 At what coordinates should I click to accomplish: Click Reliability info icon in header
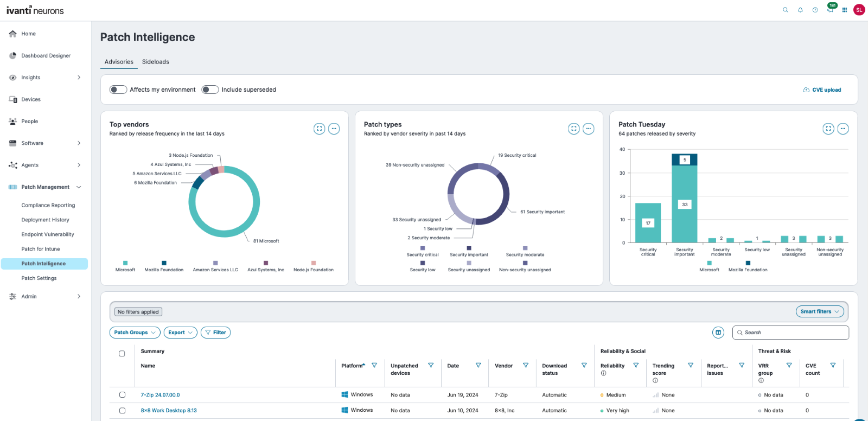tap(603, 373)
